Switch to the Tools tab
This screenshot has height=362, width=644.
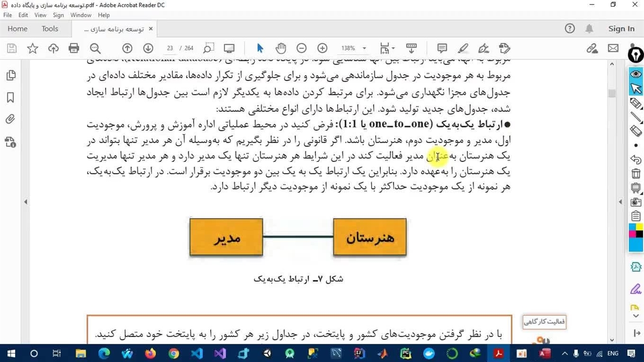coord(50,29)
